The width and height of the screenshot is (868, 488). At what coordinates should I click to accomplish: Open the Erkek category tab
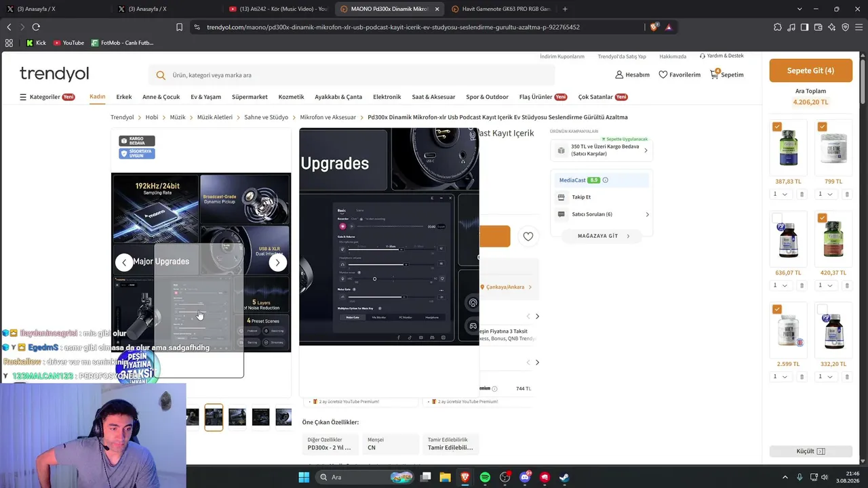click(x=124, y=97)
